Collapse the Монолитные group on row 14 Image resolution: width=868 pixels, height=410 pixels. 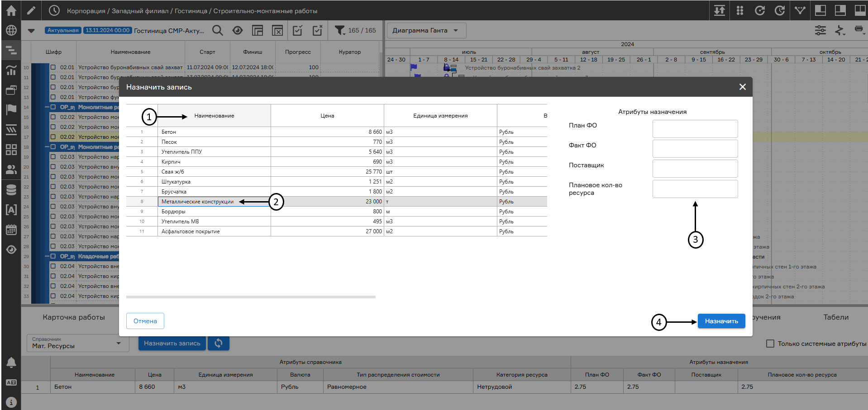point(47,107)
